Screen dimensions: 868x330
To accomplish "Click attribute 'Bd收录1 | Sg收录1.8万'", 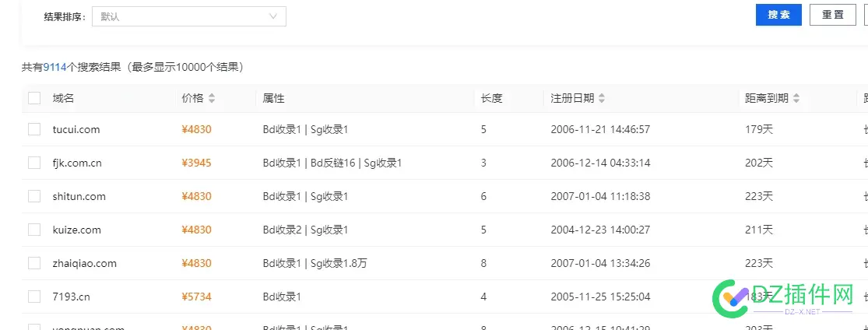I will (x=315, y=263).
